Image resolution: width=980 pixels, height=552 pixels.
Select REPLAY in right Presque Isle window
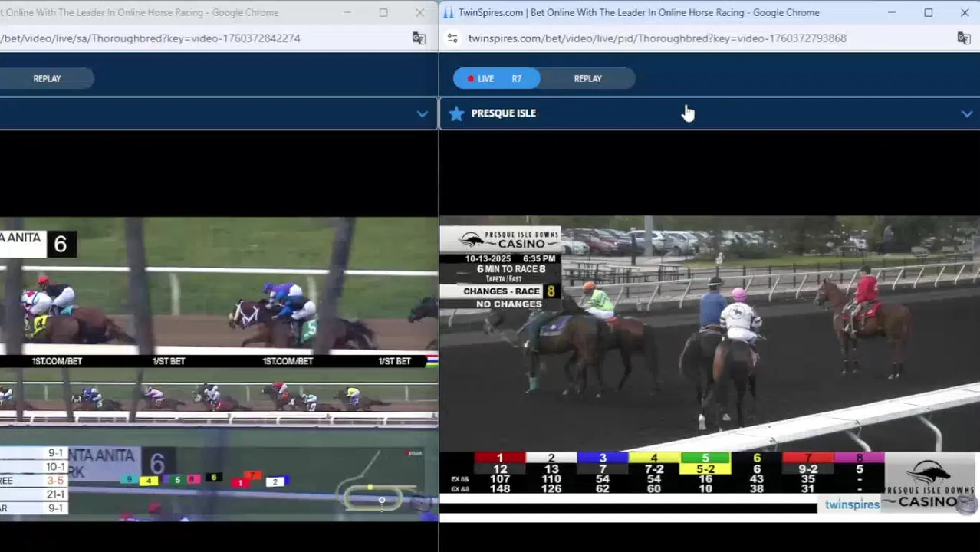pos(588,78)
